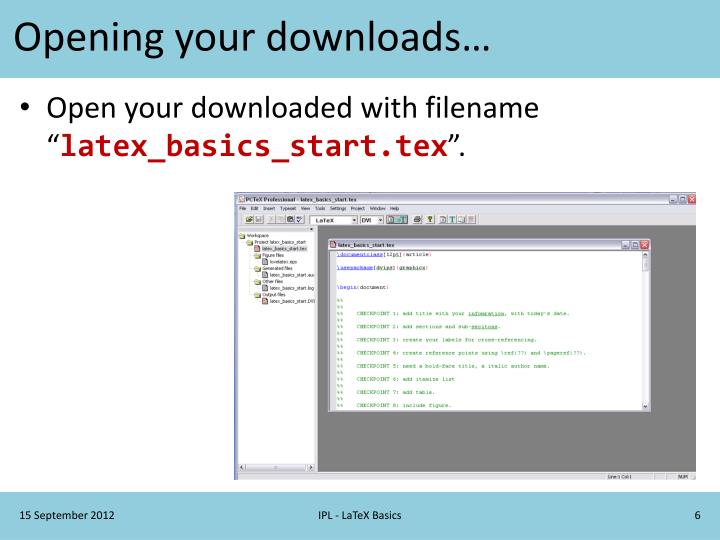This screenshot has width=720, height=540.
Task: Click the \begin{document} line
Action: (x=363, y=287)
